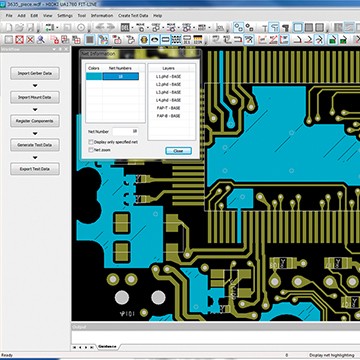This screenshot has width=360, height=360.
Task: Open dropdown arrow beside dark grid DEL icon
Action: [x=132, y=27]
